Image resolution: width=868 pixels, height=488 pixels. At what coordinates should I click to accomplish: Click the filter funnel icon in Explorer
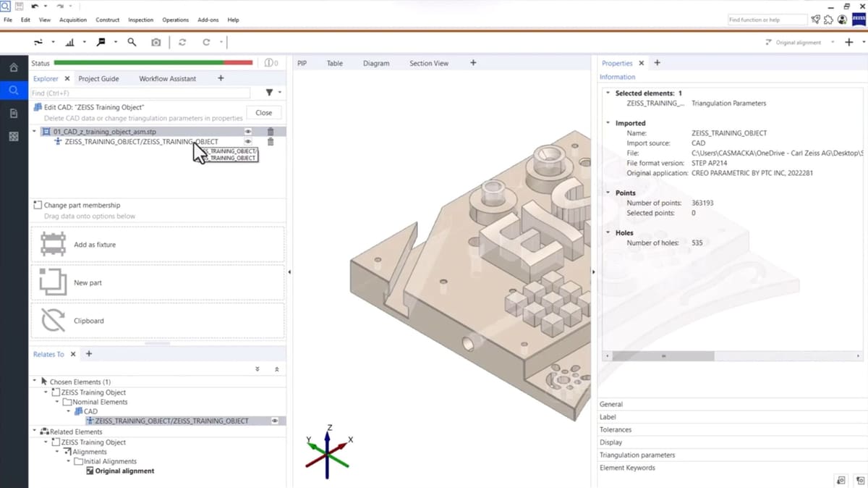pos(269,93)
